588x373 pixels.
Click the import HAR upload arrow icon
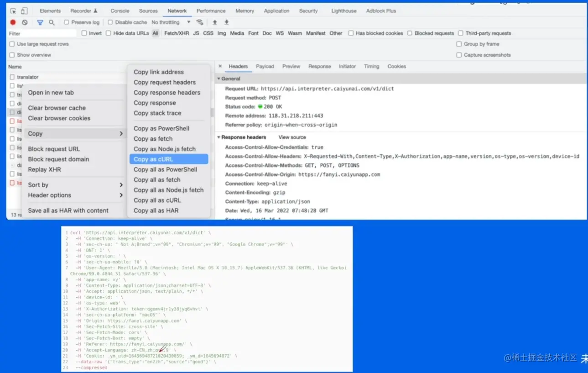tap(215, 22)
